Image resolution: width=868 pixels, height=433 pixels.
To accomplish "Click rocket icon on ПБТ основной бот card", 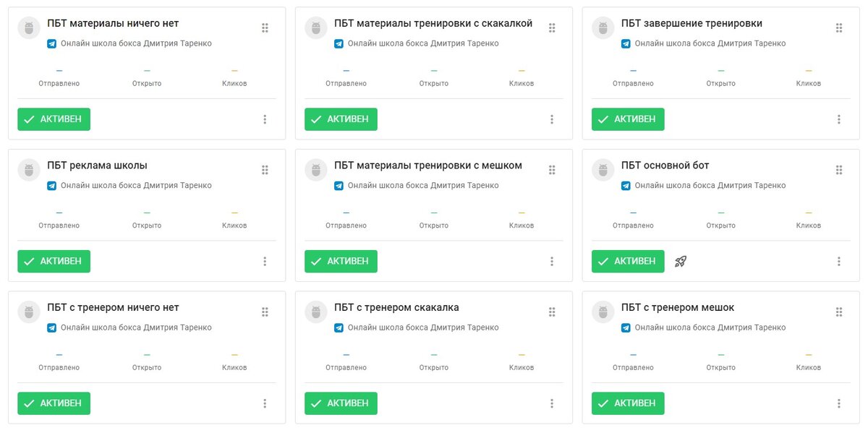I will 680,261.
